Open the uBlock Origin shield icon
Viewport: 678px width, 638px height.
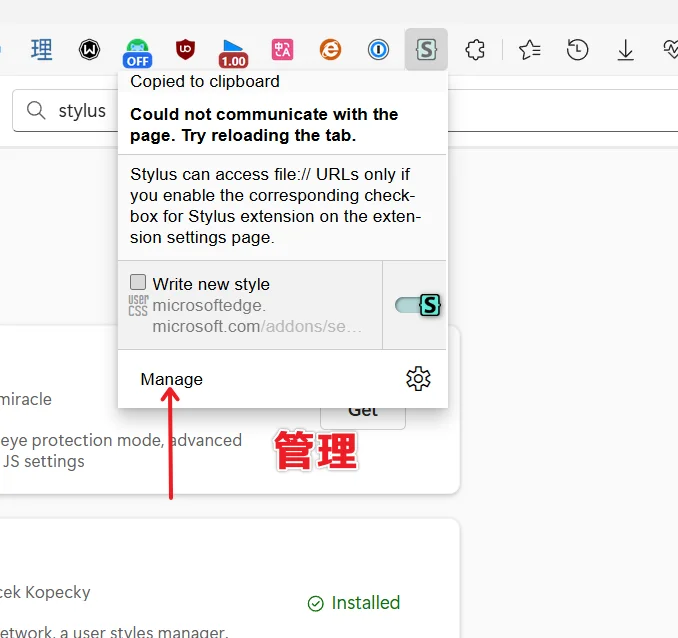[185, 50]
